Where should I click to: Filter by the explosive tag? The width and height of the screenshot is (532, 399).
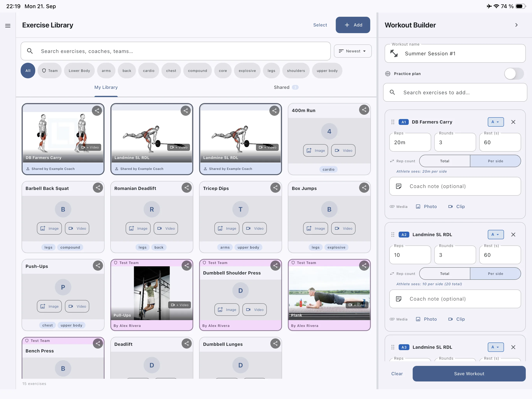coord(247,71)
